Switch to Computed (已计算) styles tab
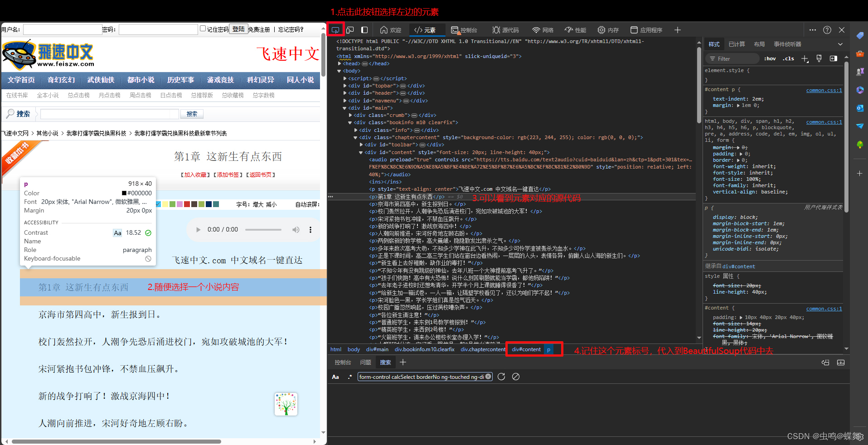 pyautogui.click(x=737, y=44)
